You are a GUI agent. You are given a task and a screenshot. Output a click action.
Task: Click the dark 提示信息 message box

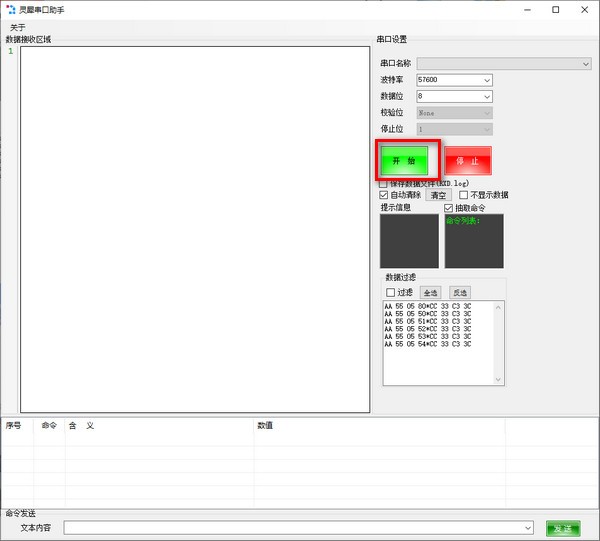click(x=409, y=241)
